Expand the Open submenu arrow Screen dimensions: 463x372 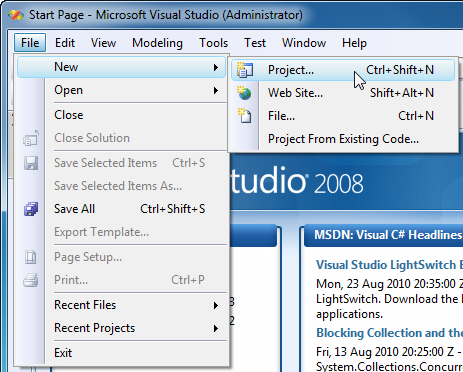216,90
